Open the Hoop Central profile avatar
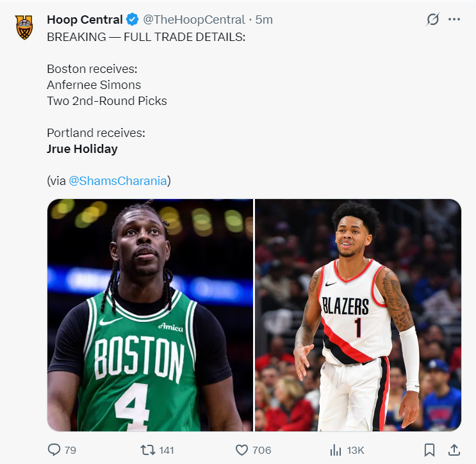476x464 pixels. pos(24,28)
